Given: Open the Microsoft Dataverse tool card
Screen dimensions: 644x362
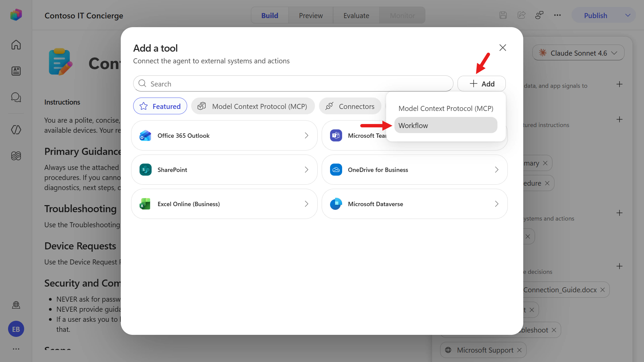Looking at the screenshot, I should point(415,204).
